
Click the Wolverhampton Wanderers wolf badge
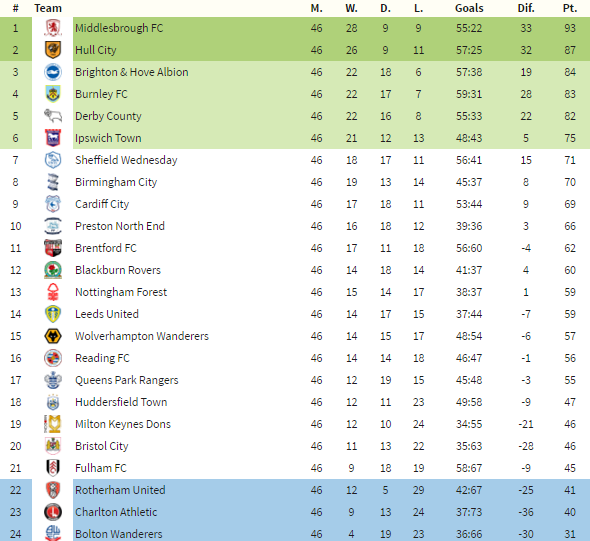53,336
